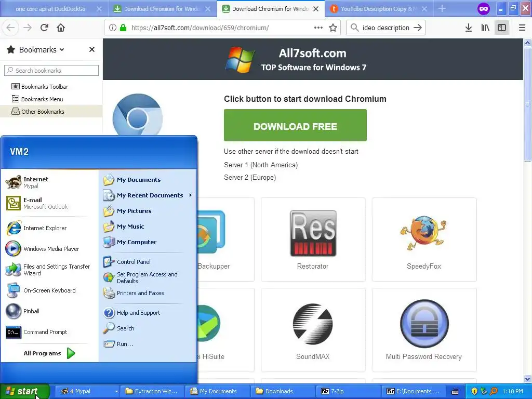The height and width of the screenshot is (399, 532).
Task: Open the browser home page
Action: coord(61,28)
